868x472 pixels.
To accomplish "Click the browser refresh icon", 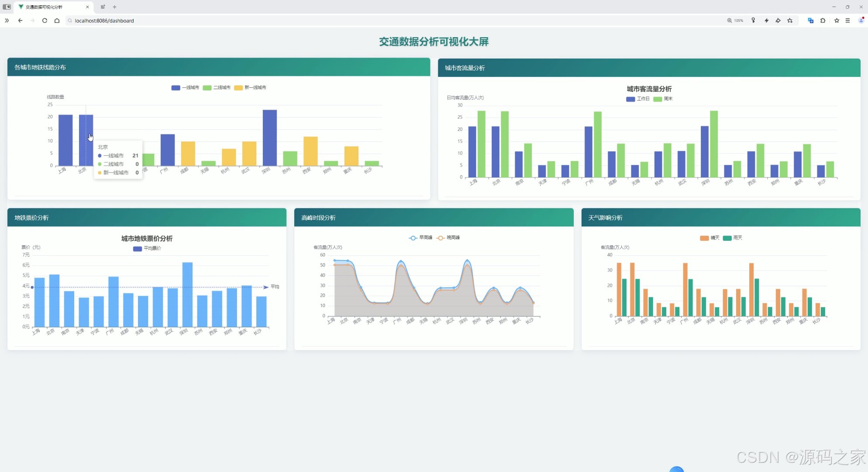I will tap(45, 21).
